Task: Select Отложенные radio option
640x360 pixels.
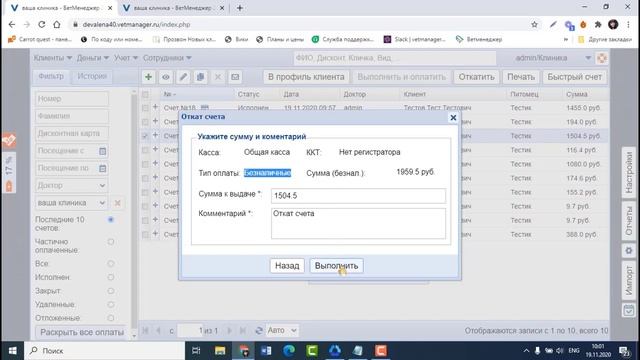Action: 111,318
